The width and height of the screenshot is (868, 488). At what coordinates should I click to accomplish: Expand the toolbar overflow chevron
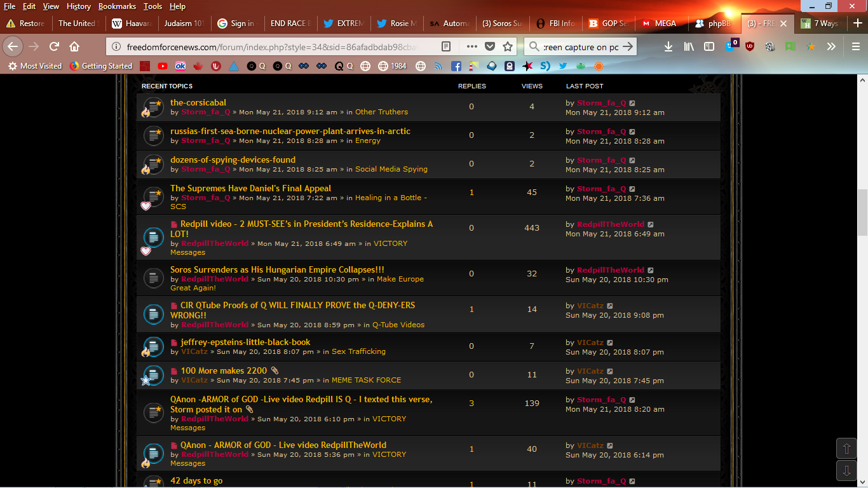[831, 46]
